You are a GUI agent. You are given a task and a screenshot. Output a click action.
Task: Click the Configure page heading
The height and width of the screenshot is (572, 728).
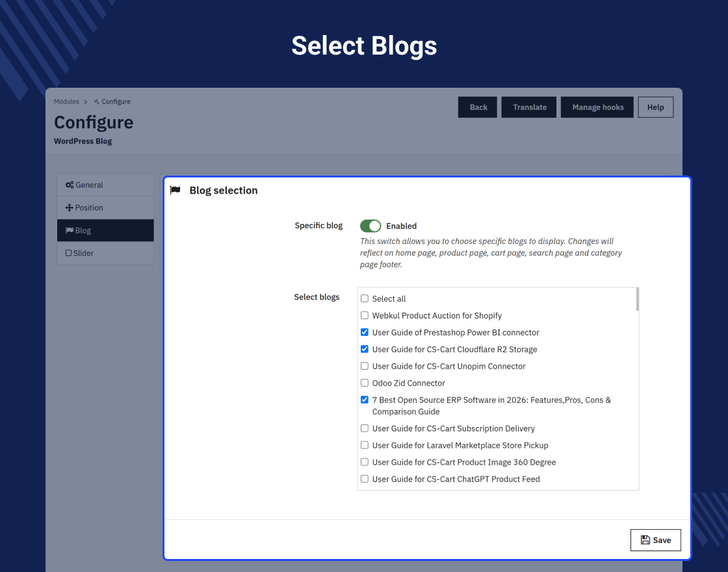tap(94, 123)
